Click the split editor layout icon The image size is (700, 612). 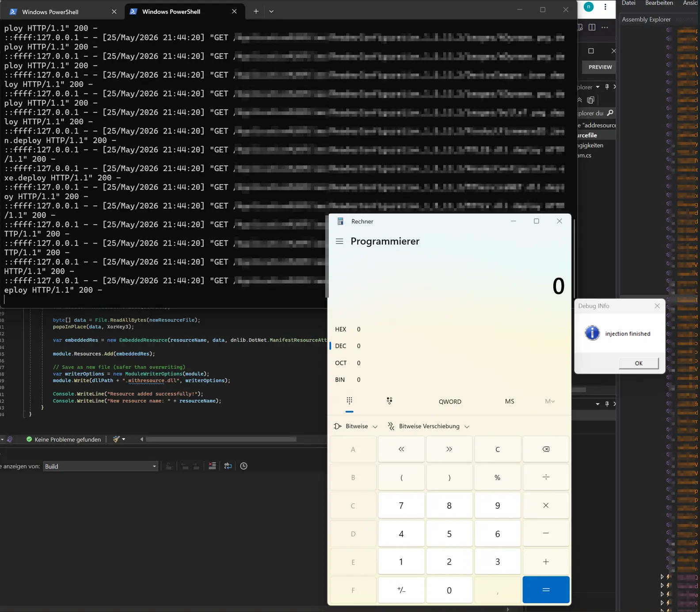tap(592, 27)
